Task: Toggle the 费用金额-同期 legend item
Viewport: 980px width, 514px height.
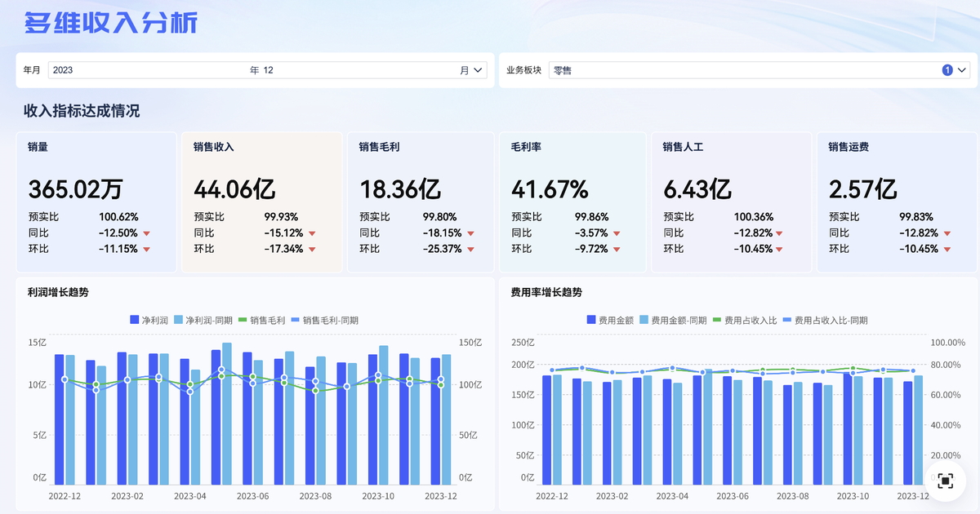Action: (x=673, y=321)
